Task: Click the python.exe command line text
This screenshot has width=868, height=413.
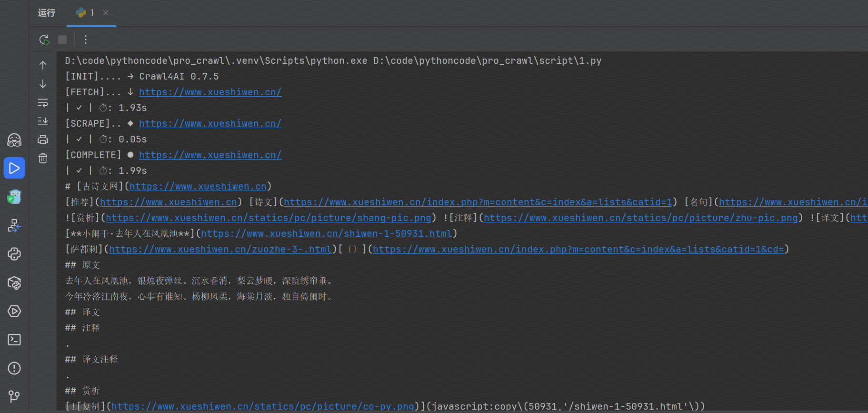Action: (x=333, y=60)
